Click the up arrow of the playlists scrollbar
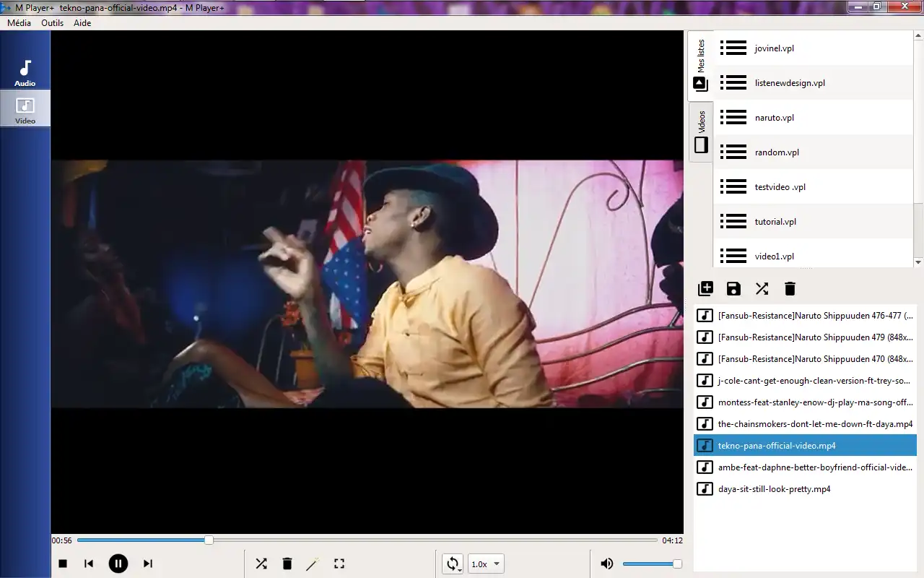Image resolution: width=924 pixels, height=578 pixels. pyautogui.click(x=918, y=36)
